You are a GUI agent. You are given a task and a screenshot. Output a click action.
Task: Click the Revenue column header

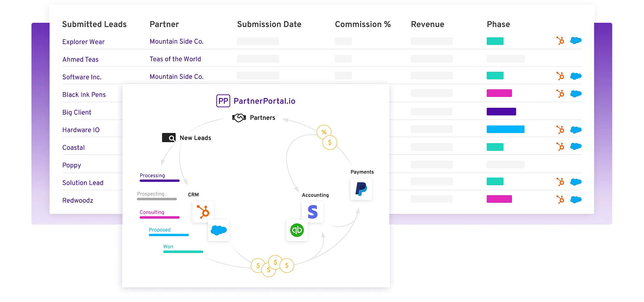tap(428, 24)
